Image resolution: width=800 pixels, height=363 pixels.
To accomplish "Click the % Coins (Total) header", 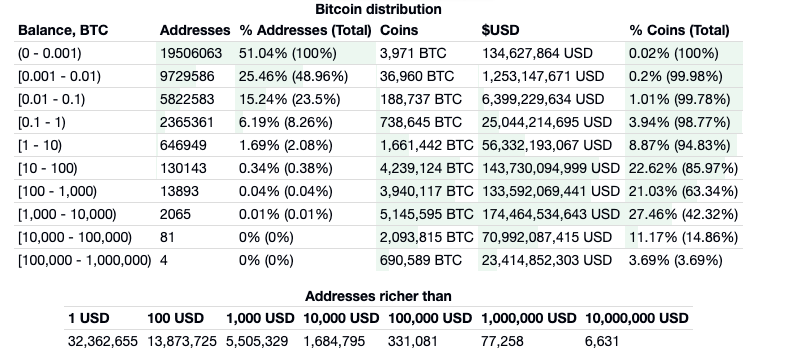I will 679,30.
